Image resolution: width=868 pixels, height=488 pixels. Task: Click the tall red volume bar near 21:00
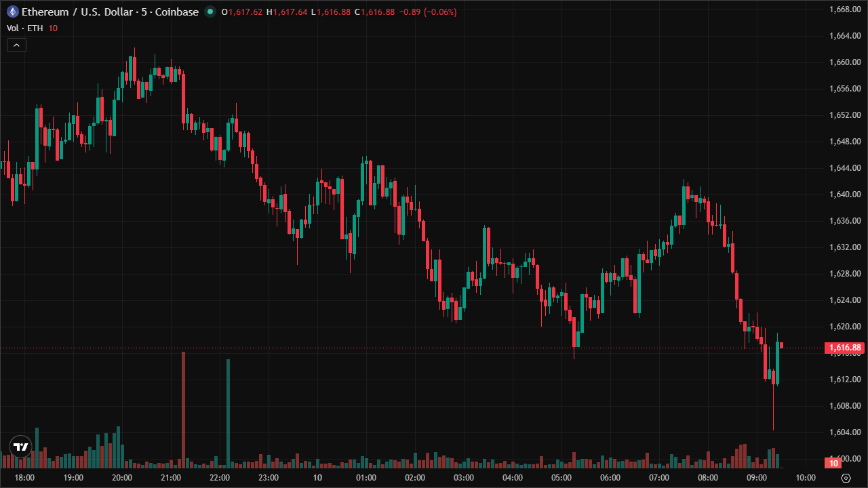tap(183, 410)
